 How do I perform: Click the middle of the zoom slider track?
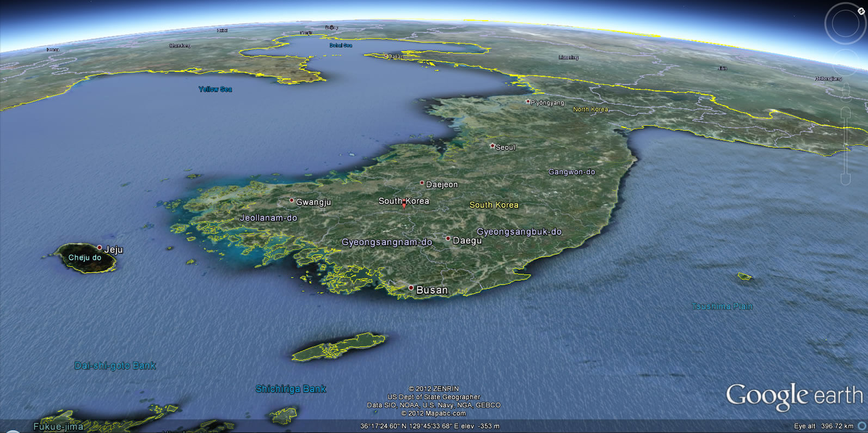(846, 145)
